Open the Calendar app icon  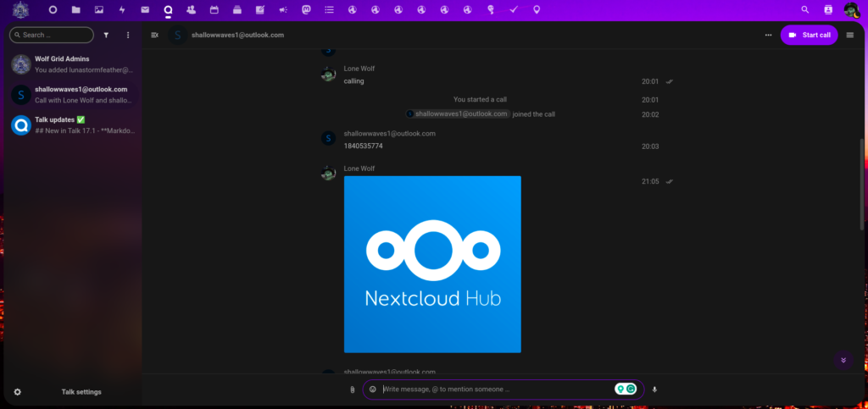coord(214,9)
